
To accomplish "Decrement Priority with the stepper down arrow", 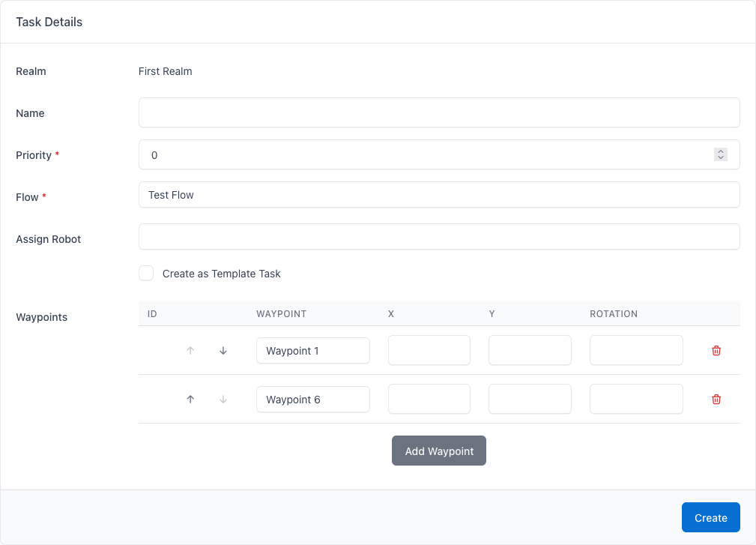I will point(721,158).
